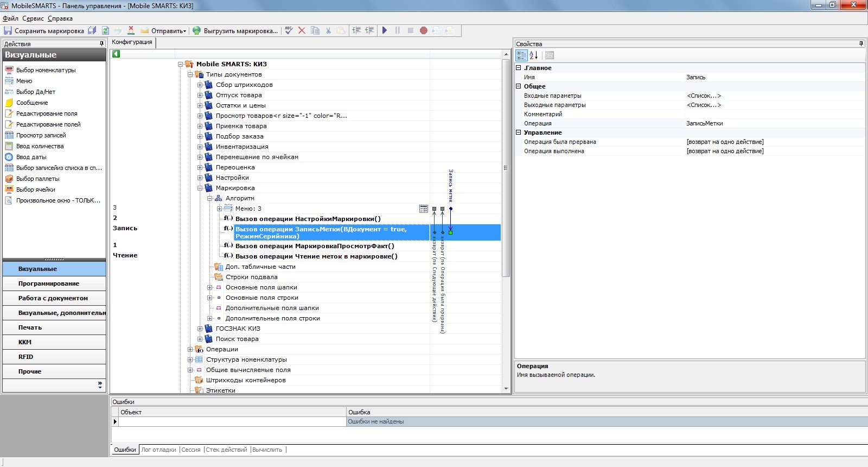Switch properties to categorized view
The width and height of the screenshot is (868, 467).
tap(521, 55)
